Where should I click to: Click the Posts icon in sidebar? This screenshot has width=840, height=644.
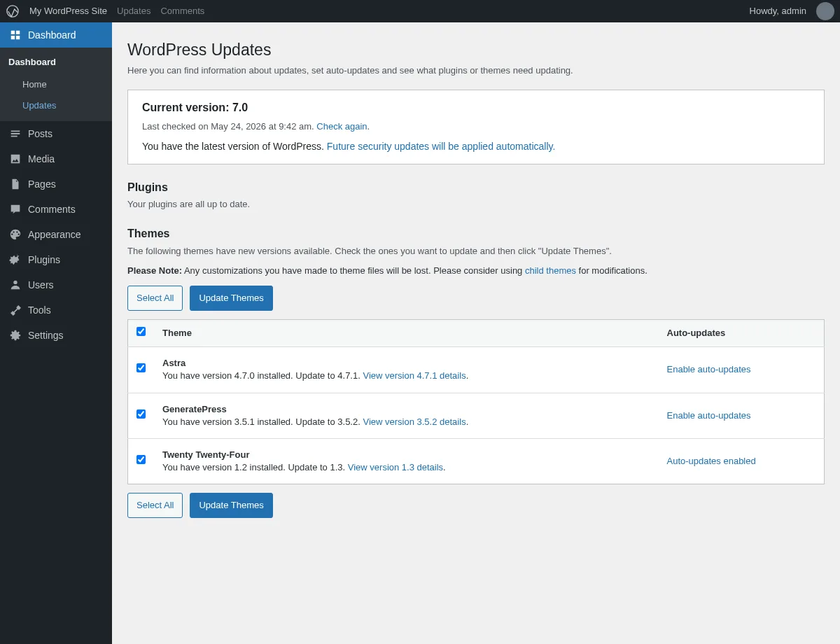(x=15, y=134)
